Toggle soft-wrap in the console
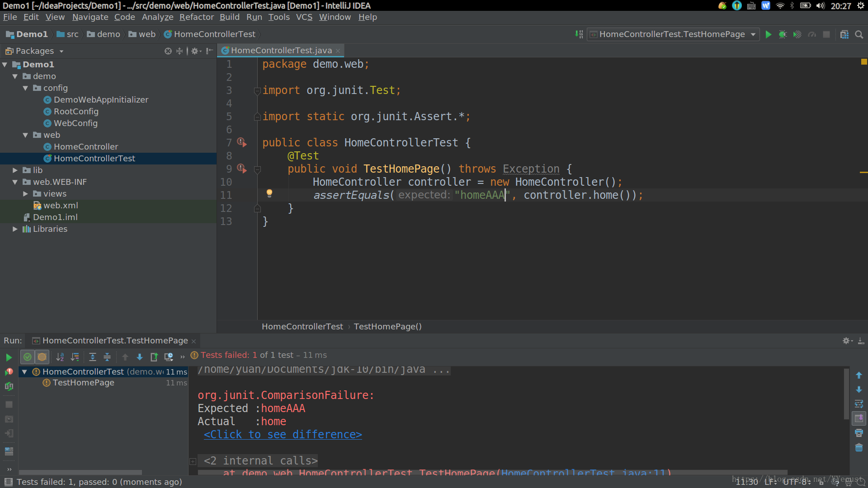 [859, 404]
